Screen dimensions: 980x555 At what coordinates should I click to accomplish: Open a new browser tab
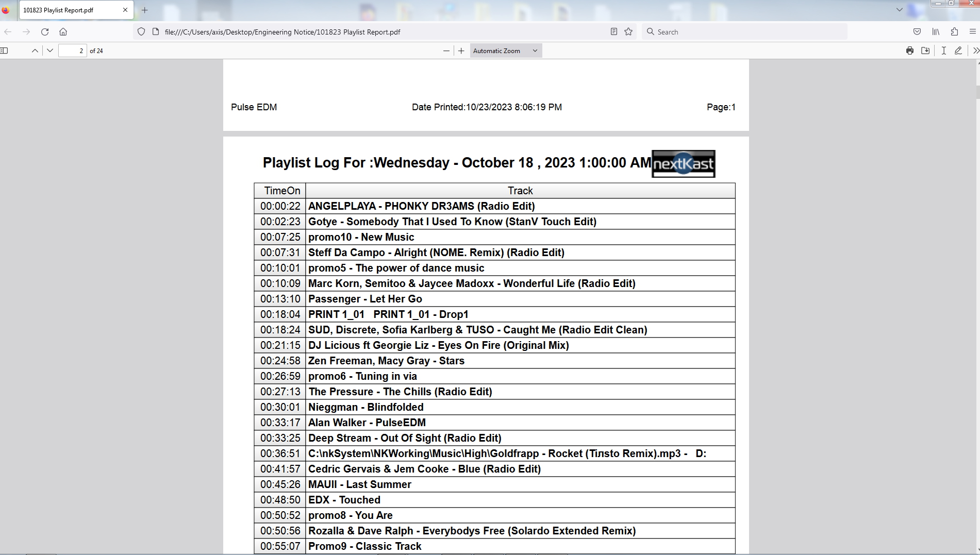[145, 10]
